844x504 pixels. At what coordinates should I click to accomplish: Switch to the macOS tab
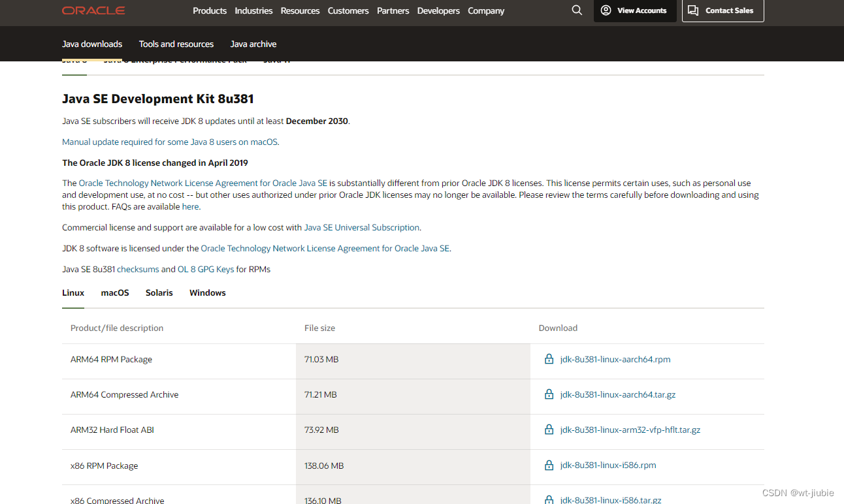pos(115,292)
